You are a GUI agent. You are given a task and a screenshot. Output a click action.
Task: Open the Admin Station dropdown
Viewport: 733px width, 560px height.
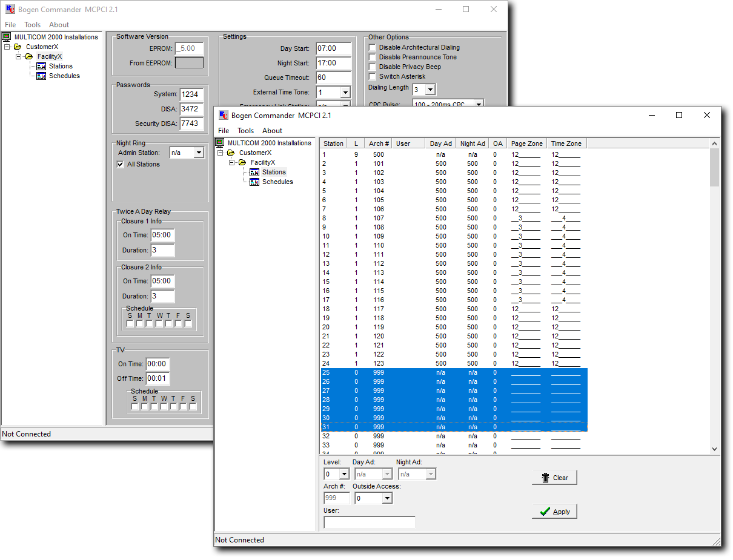pos(199,154)
